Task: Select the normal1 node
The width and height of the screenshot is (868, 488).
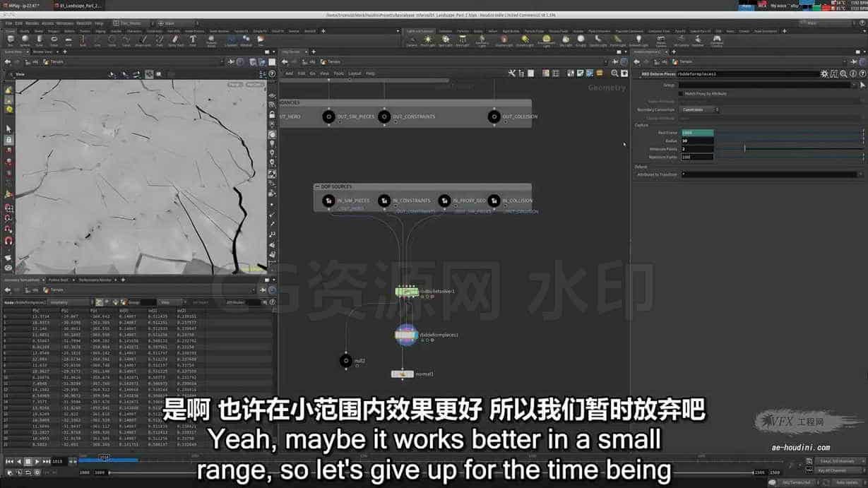Action: 402,374
